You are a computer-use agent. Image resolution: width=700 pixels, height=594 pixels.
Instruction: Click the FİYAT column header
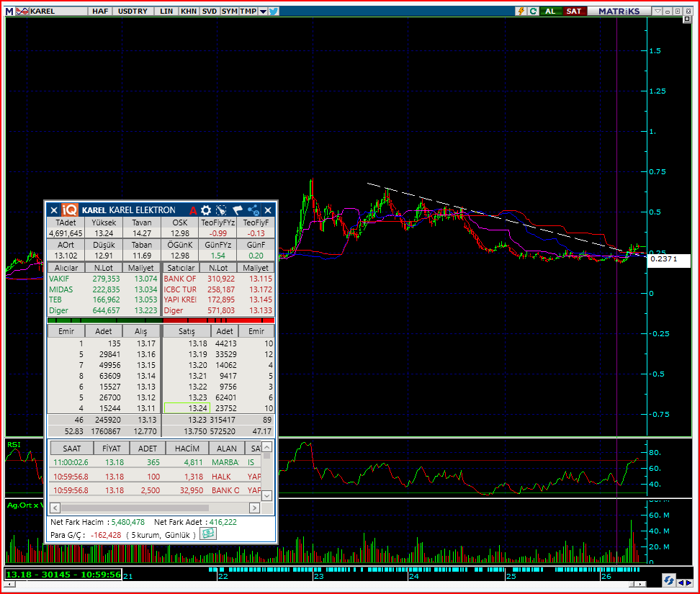(112, 449)
